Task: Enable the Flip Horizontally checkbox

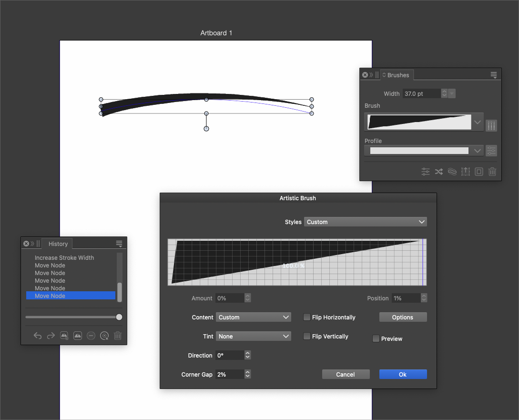Action: [x=307, y=318]
